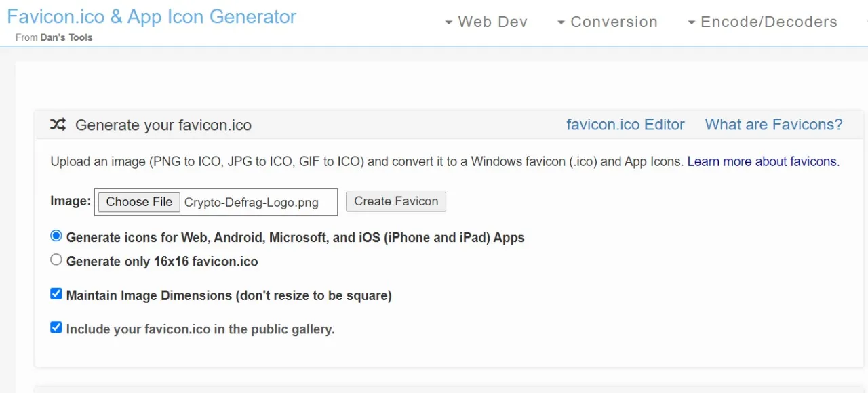The image size is (868, 393).
Task: Click the caret arrow before Encode/Decoders
Action: tap(691, 23)
